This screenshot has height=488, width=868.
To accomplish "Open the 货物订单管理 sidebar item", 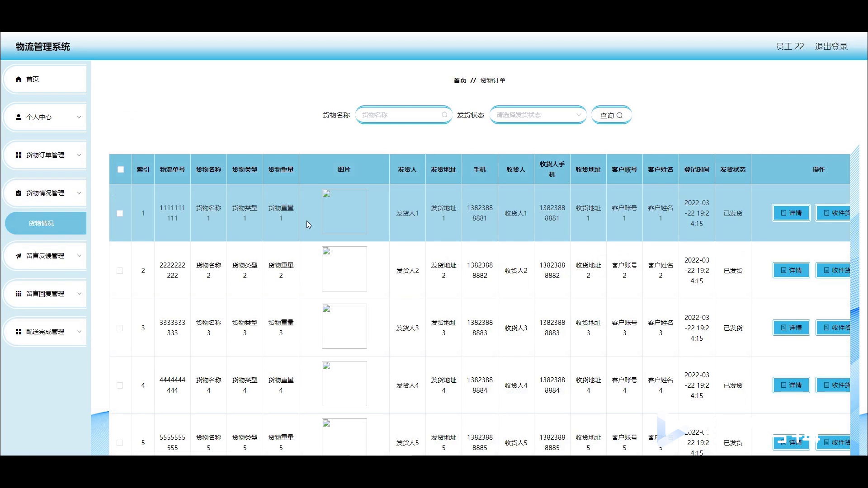I will point(45,155).
